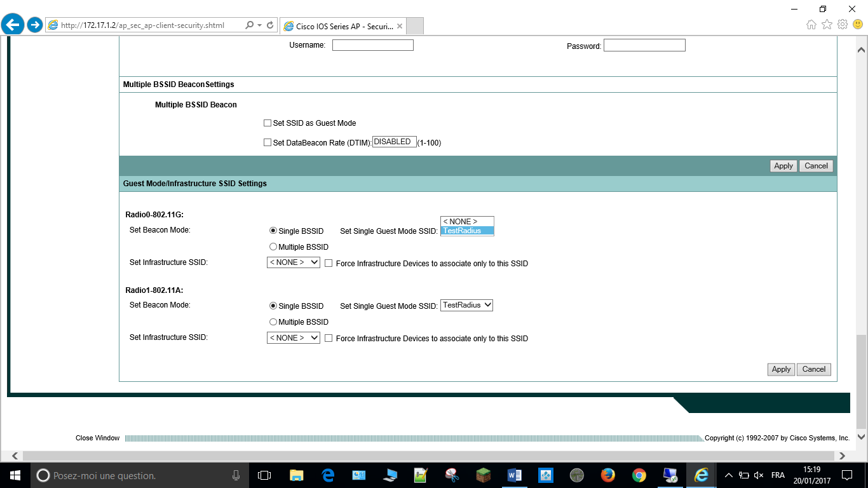Launch Google Chrome from the taskbar
Image resolution: width=868 pixels, height=488 pixels.
coord(639,475)
